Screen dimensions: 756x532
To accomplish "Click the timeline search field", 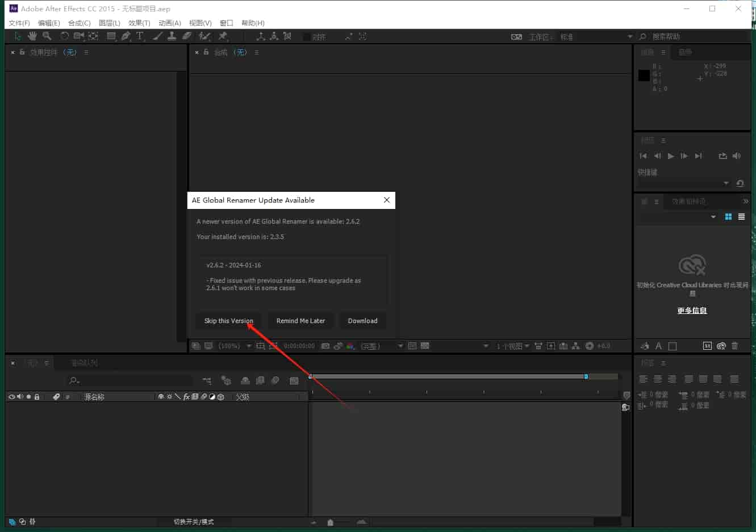I will [130, 380].
